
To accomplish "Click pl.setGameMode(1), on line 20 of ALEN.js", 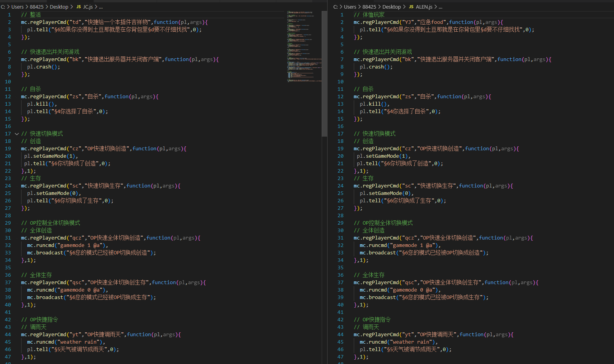I will click(384, 156).
